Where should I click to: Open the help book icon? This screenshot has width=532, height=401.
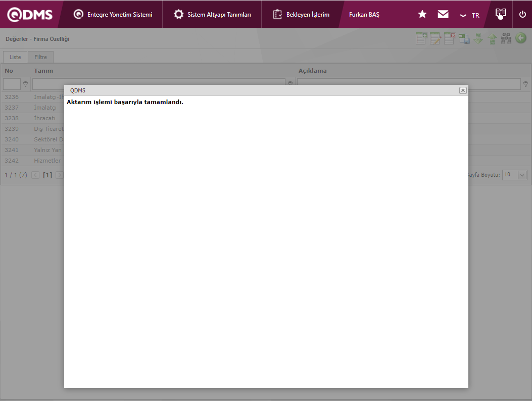[x=501, y=14]
